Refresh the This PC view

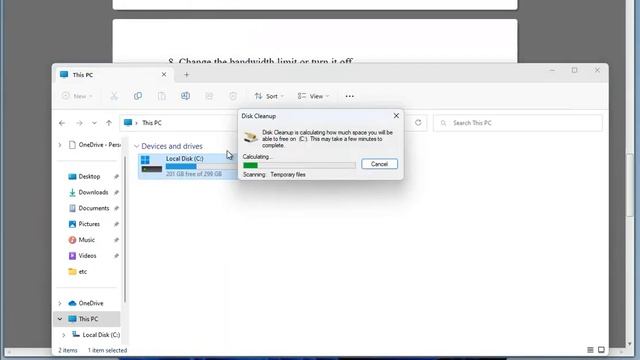pos(418,123)
